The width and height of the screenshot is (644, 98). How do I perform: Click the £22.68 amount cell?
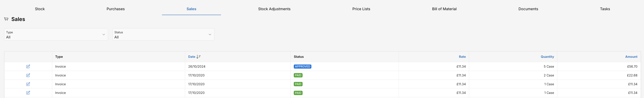point(632,75)
